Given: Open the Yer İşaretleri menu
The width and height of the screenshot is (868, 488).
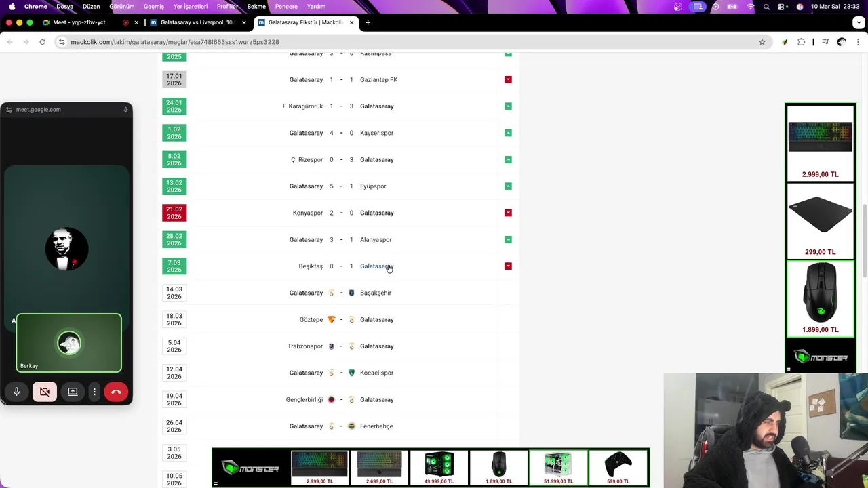Looking at the screenshot, I should tap(191, 6).
